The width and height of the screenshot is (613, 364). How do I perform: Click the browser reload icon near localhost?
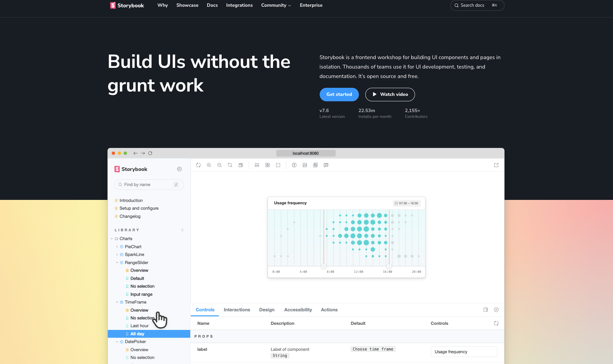click(x=150, y=153)
